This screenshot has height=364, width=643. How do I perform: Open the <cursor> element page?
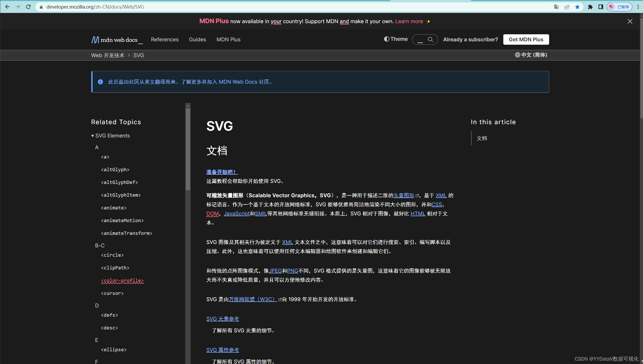click(112, 293)
